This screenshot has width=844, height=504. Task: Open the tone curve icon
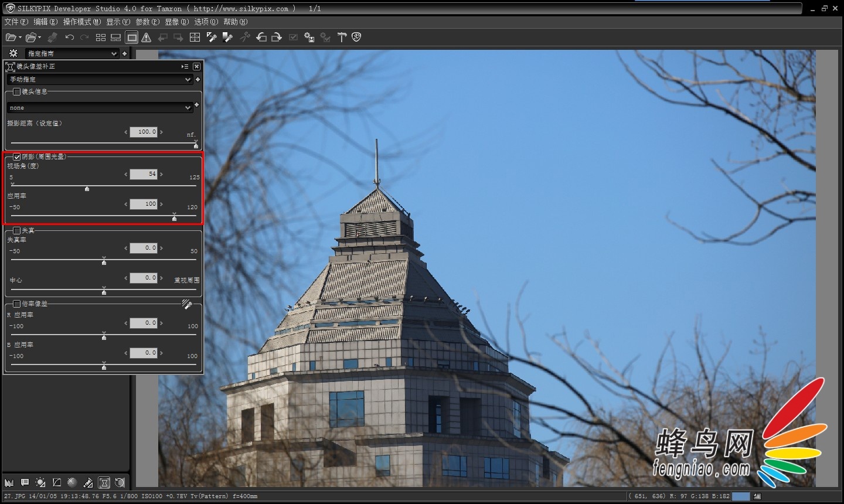(x=56, y=483)
